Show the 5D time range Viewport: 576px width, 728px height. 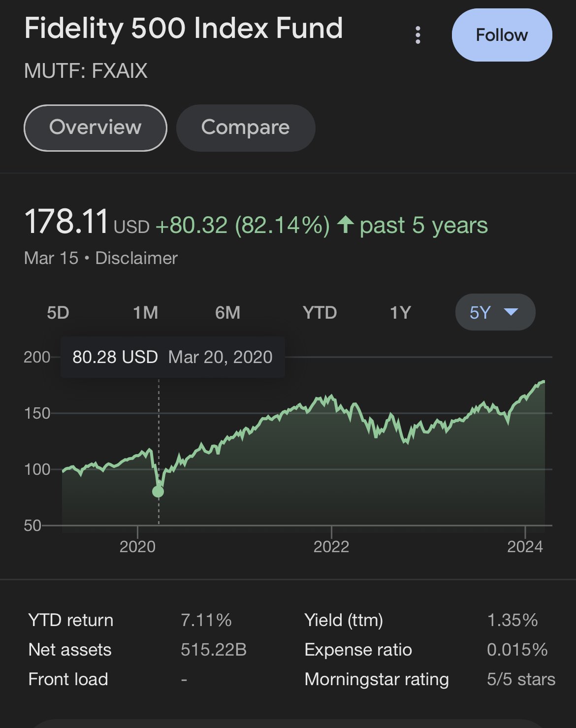[58, 313]
